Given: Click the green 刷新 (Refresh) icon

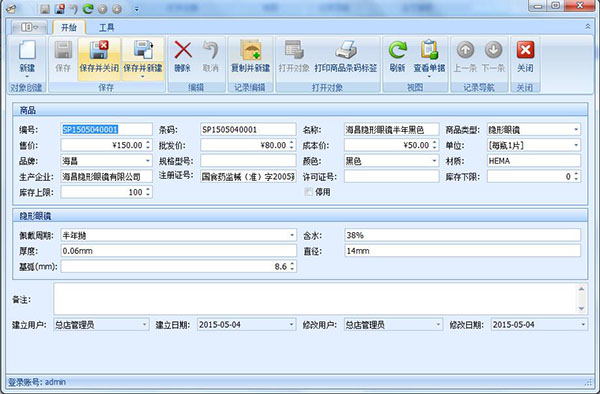Looking at the screenshot, I should (398, 51).
